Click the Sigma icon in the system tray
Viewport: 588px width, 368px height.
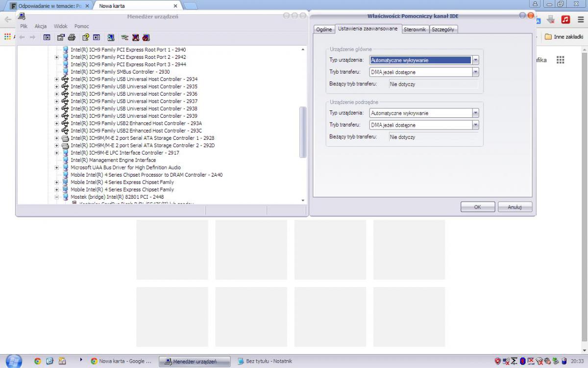pyautogui.click(x=514, y=361)
